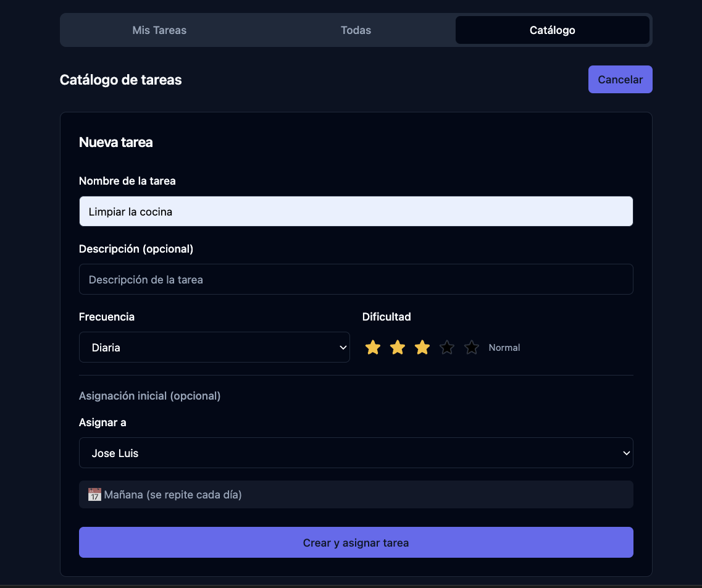Set difficulty to the fifth star
Image resolution: width=702 pixels, height=588 pixels.
coord(472,348)
